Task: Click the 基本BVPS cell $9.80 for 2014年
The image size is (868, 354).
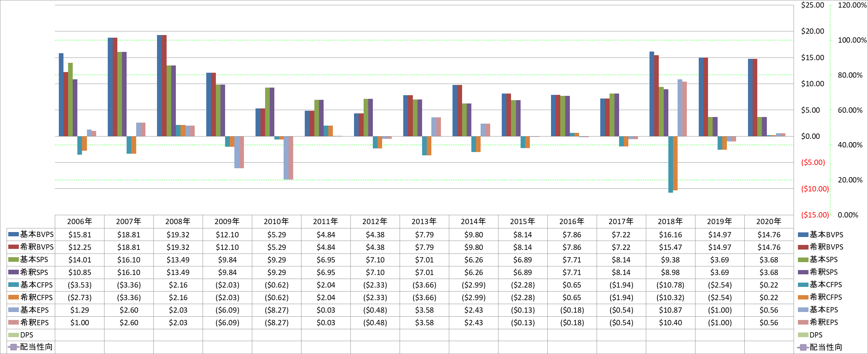Action: pos(473,234)
